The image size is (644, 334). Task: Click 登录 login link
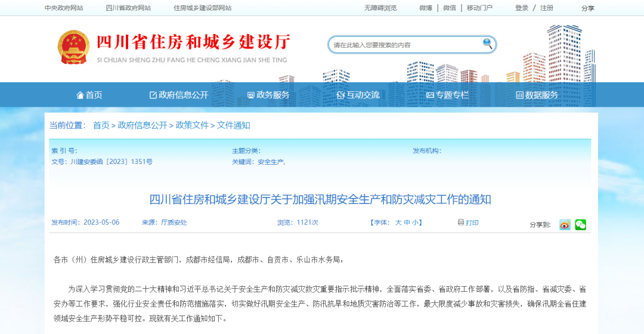coord(522,8)
